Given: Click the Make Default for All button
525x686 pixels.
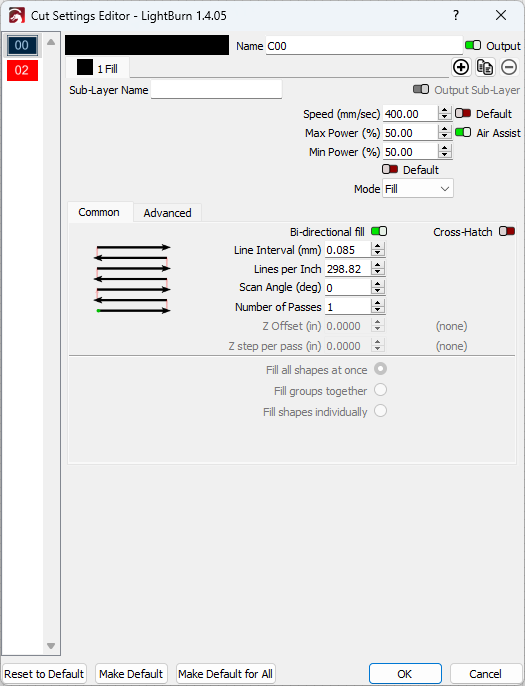Looking at the screenshot, I should 225,674.
